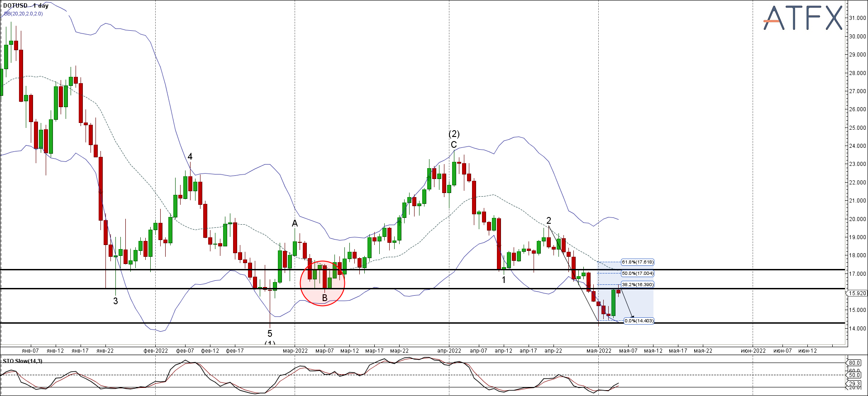Click the 38.2%(16.390) Fibonacci level label
Viewport: 868px width, 396px height.
click(637, 285)
